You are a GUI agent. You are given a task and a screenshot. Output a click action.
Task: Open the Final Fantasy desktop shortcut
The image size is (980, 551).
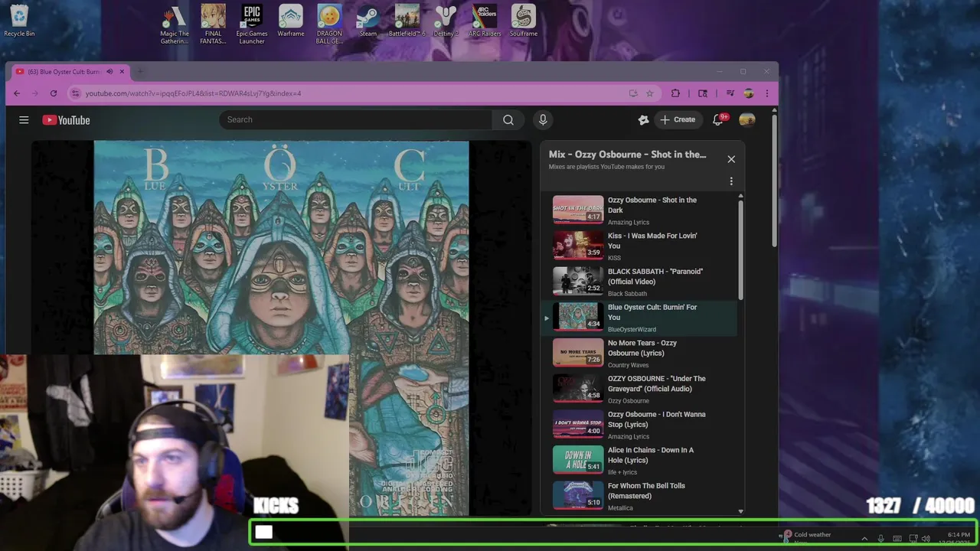[213, 24]
